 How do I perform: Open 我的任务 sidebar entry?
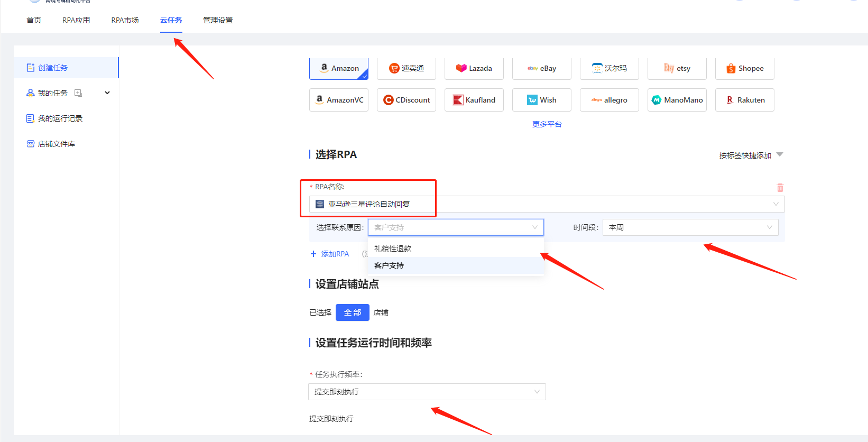click(53, 93)
